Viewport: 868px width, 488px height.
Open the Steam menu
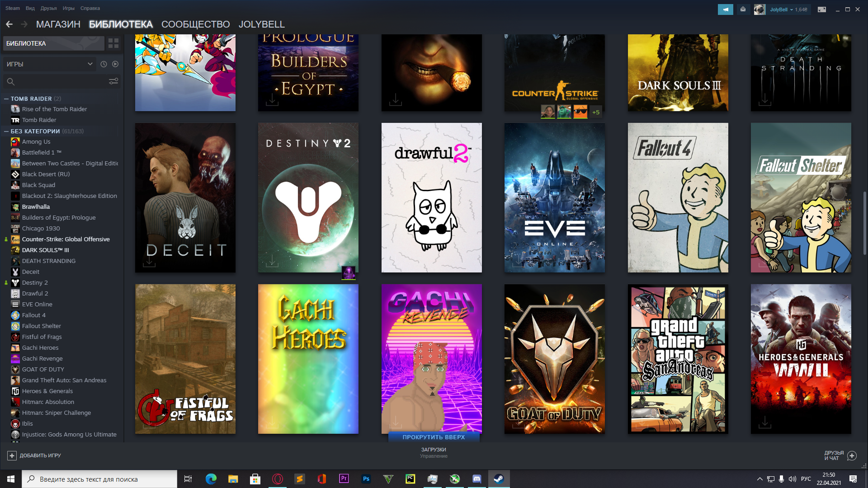[x=13, y=8]
